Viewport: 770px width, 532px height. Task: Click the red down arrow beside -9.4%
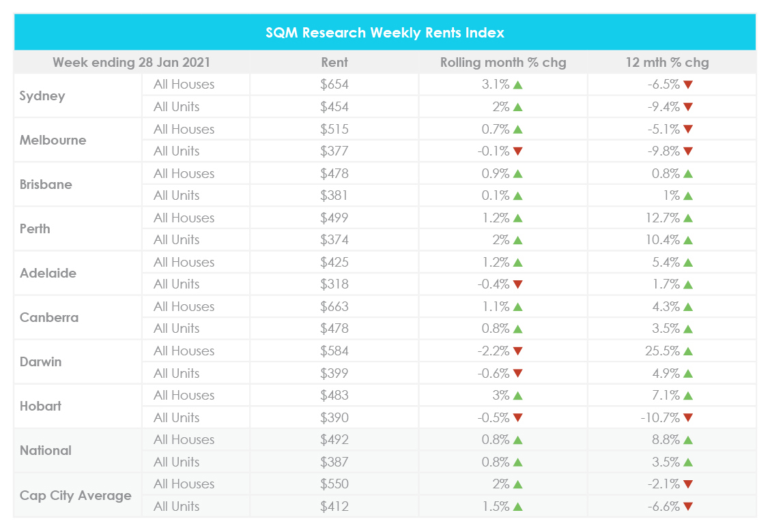688,107
